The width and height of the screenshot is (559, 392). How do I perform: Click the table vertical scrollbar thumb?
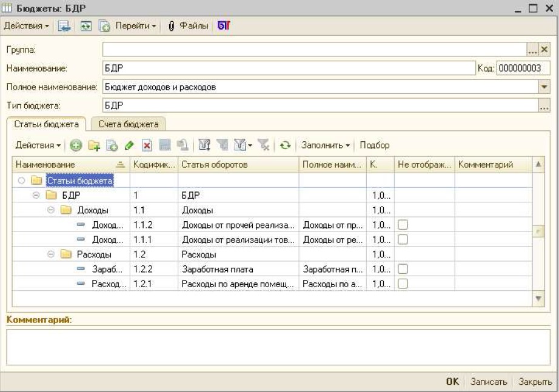[x=538, y=231]
